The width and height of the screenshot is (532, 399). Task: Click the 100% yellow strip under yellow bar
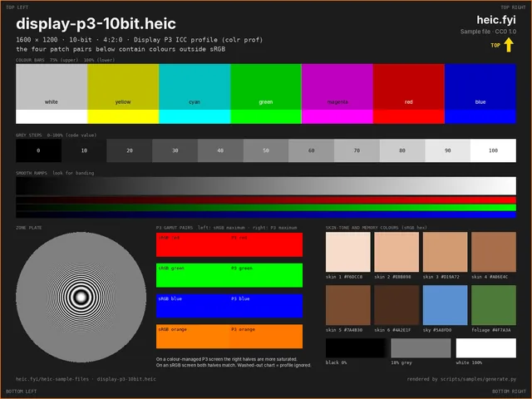123,116
